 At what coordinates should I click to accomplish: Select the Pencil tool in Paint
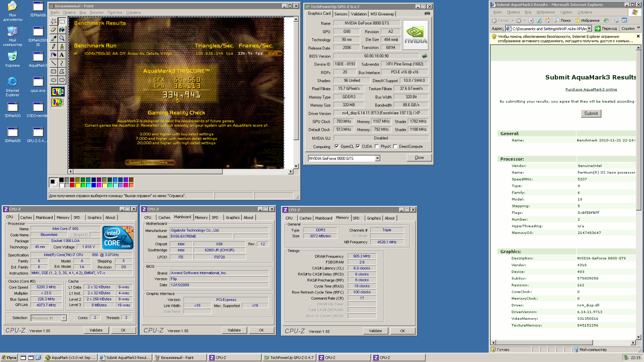(54, 46)
